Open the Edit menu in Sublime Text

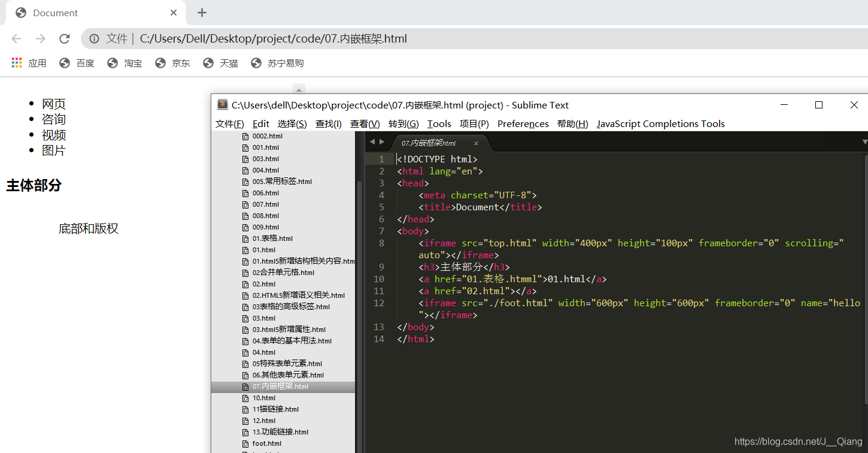(261, 123)
